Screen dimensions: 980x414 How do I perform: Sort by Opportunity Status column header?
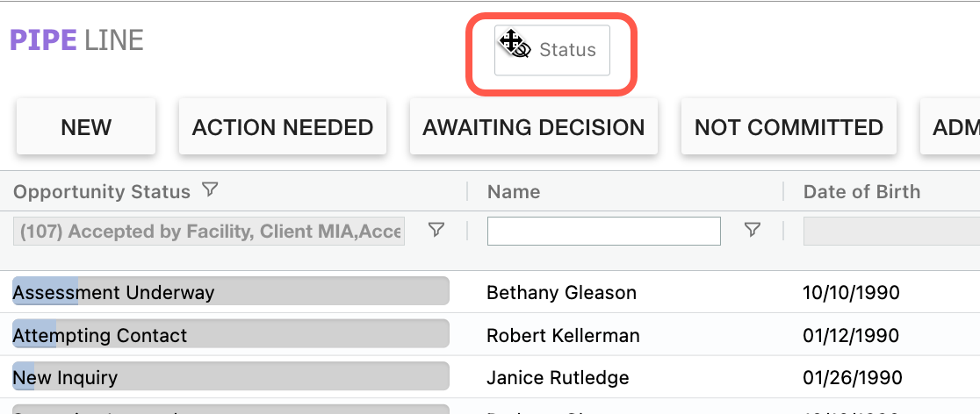[x=102, y=192]
